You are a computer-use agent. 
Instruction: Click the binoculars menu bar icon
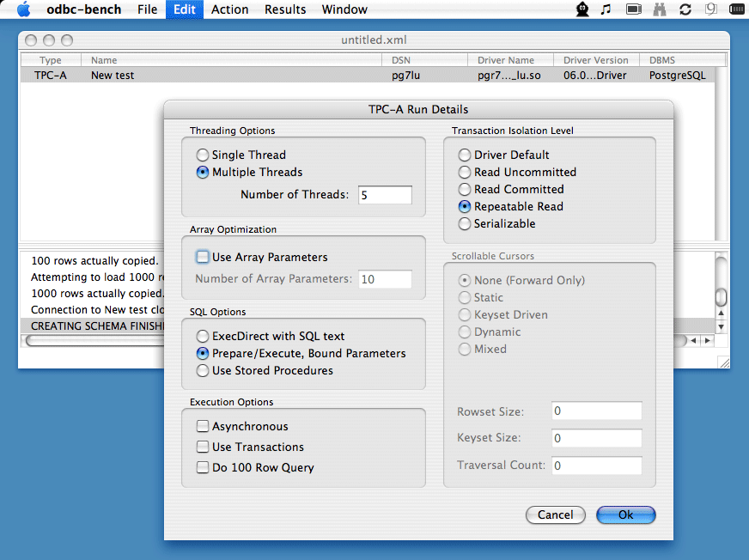[660, 9]
